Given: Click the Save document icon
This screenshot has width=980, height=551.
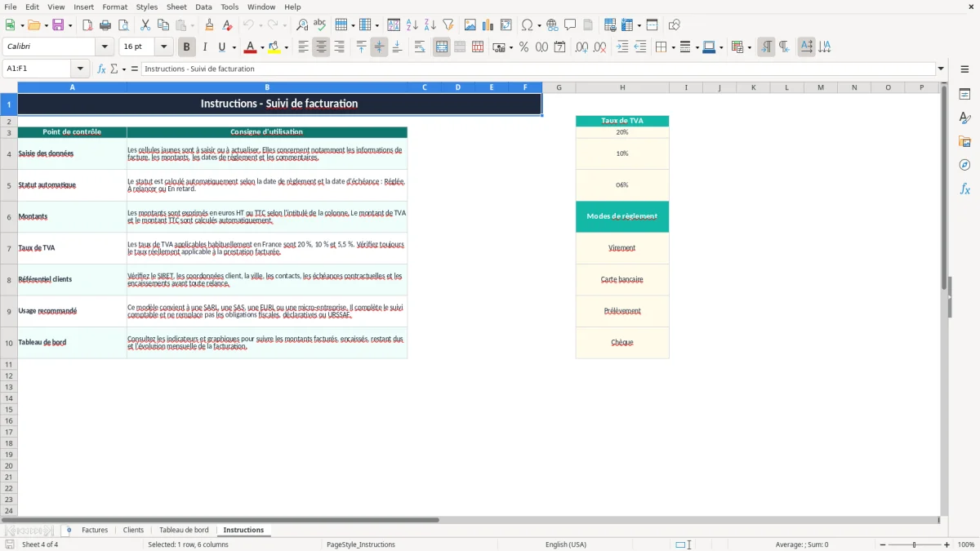Looking at the screenshot, I should coord(58,25).
